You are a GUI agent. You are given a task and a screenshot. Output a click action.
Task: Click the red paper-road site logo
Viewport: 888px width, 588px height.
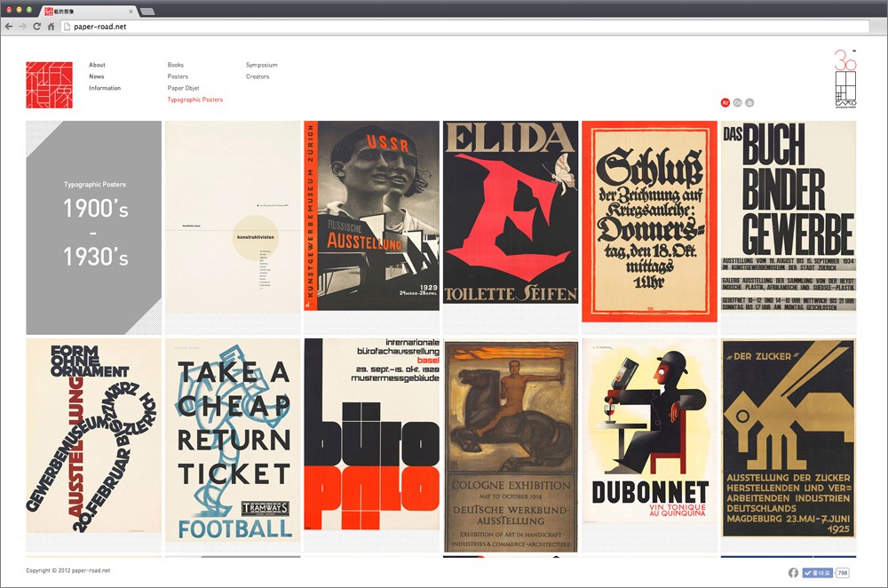pyautogui.click(x=49, y=85)
